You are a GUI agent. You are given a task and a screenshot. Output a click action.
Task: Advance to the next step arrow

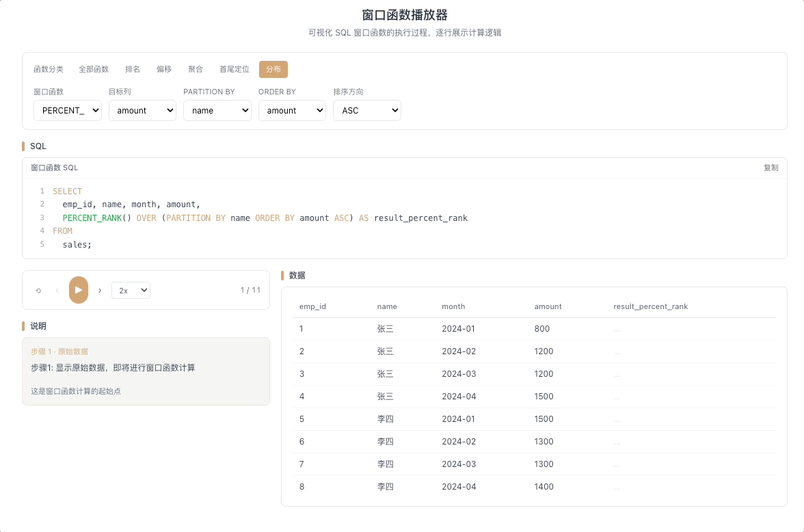(x=100, y=291)
